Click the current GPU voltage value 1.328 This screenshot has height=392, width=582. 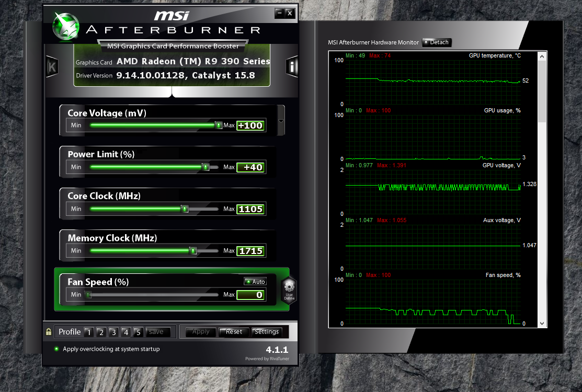click(x=529, y=185)
